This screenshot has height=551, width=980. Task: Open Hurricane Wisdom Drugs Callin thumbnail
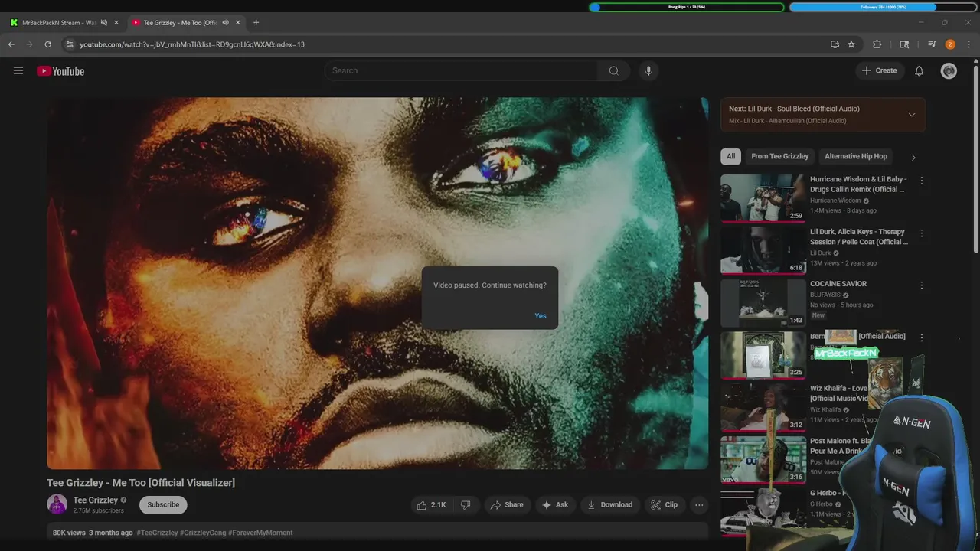(x=763, y=197)
